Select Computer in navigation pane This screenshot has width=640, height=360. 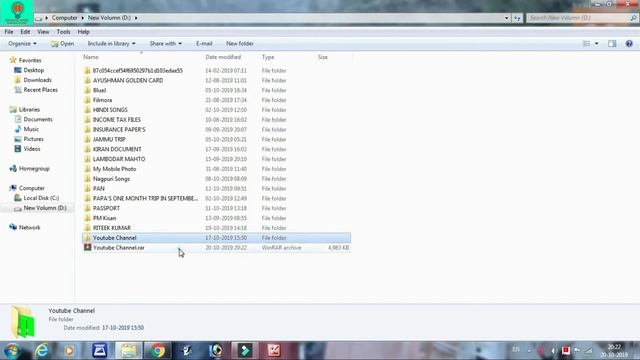(31, 188)
